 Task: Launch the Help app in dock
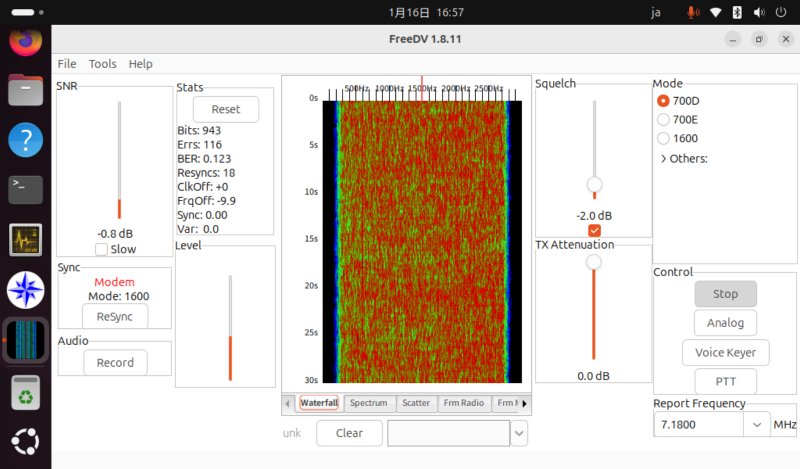point(25,139)
